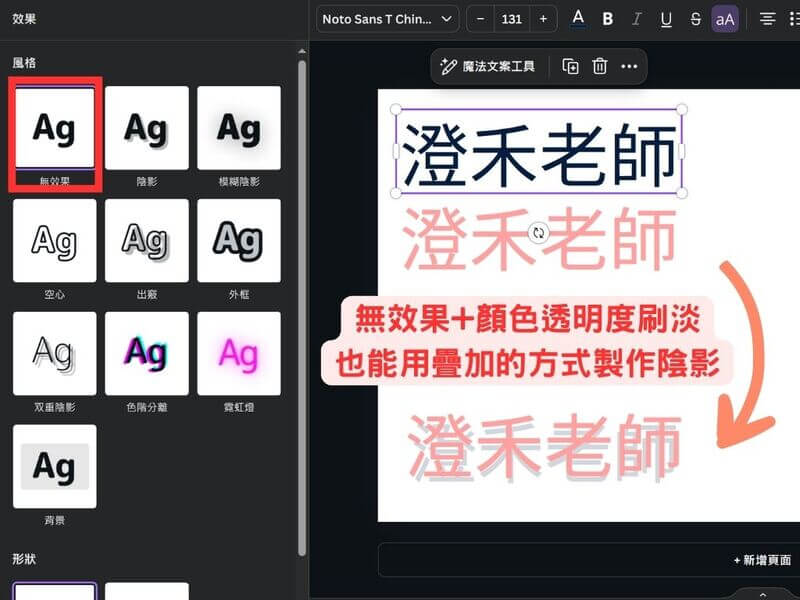The image size is (800, 600).
Task: Click the text color icon in toolbar
Action: [x=578, y=19]
